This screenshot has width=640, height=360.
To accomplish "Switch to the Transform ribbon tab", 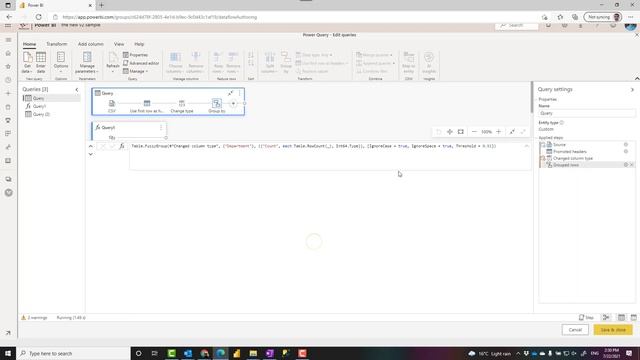I will click(x=57, y=44).
